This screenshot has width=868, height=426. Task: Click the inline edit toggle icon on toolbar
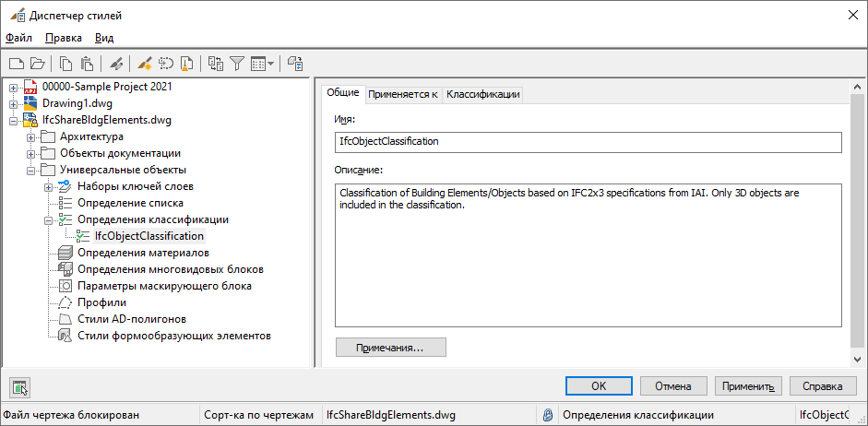295,64
